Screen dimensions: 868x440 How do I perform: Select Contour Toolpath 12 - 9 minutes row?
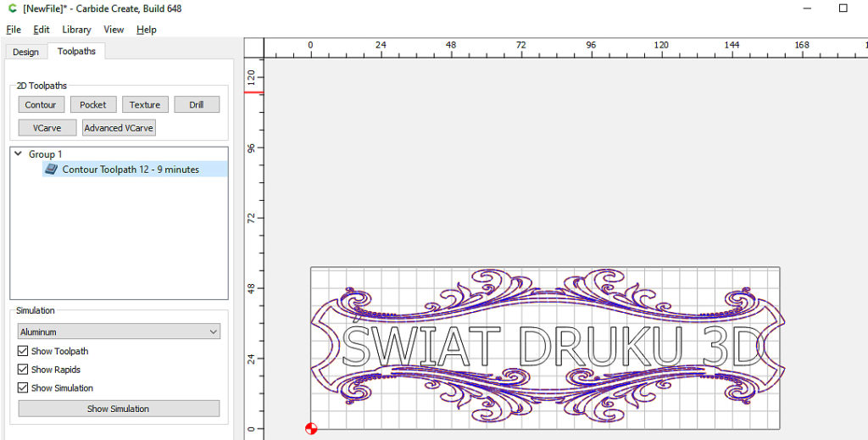[135, 170]
